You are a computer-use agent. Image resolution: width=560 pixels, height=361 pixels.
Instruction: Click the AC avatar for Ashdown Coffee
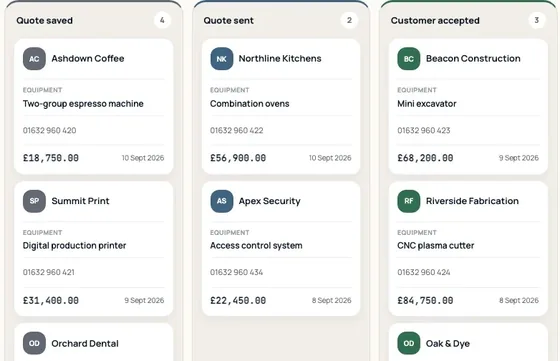[x=34, y=59]
